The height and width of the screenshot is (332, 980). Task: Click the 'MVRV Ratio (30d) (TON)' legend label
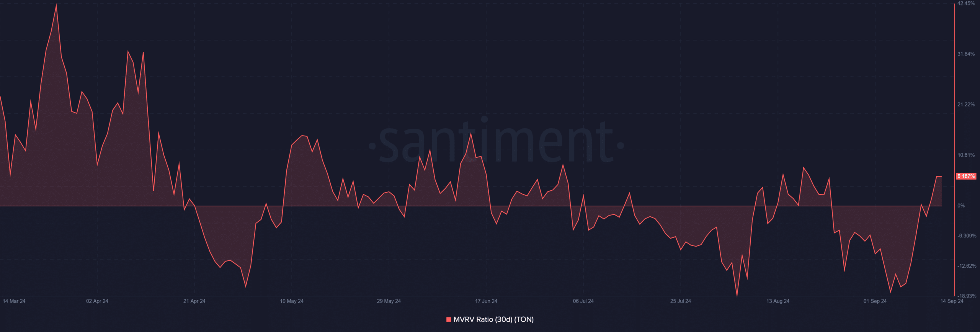click(x=493, y=319)
